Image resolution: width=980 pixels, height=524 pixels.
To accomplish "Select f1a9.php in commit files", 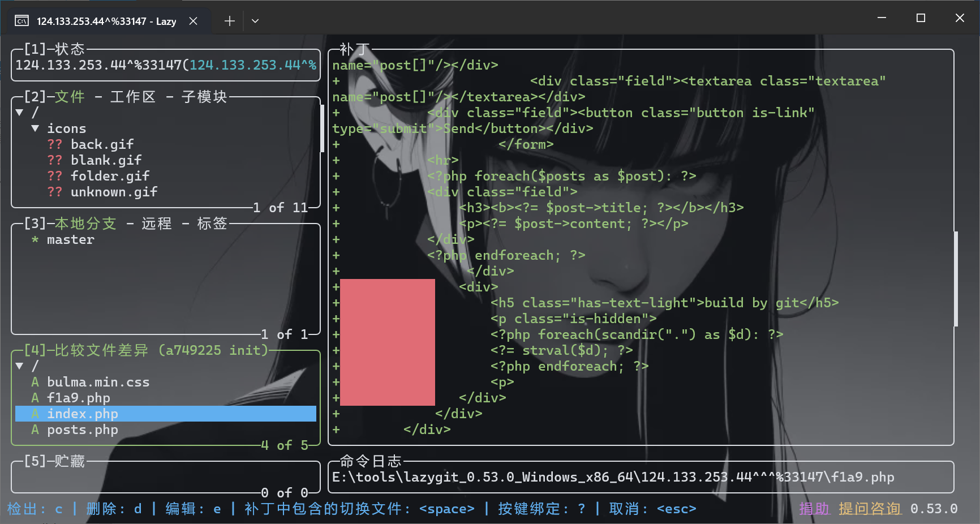I will pyautogui.click(x=78, y=398).
